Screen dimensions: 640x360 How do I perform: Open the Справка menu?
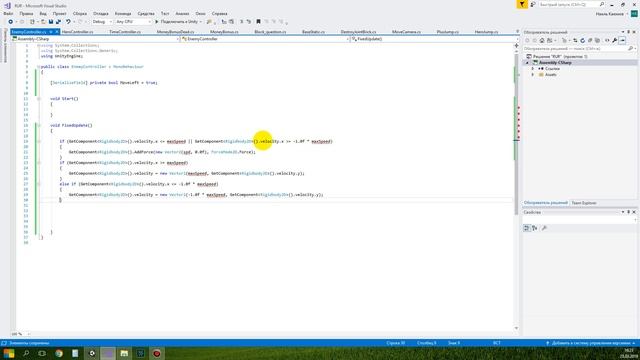[220, 13]
